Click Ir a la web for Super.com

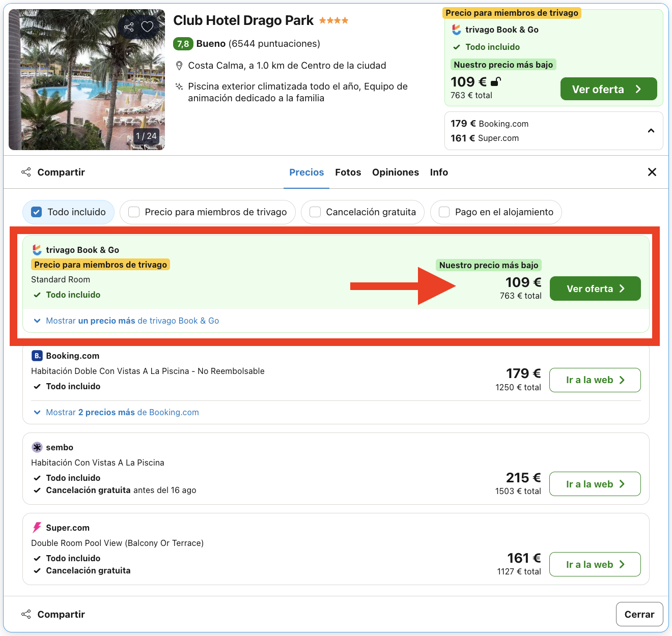click(x=595, y=564)
